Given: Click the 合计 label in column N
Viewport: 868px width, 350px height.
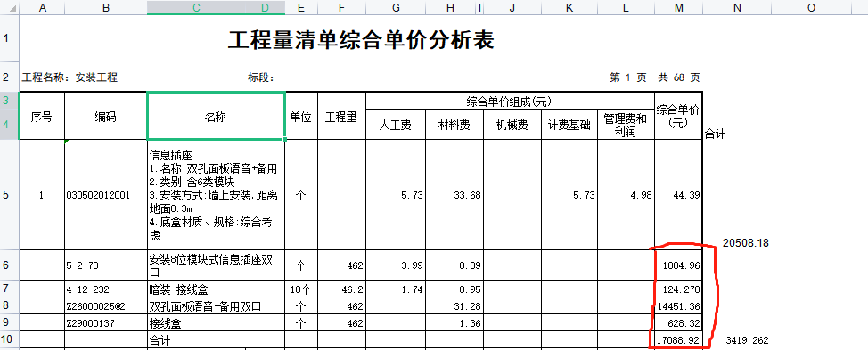Looking at the screenshot, I should (x=715, y=134).
